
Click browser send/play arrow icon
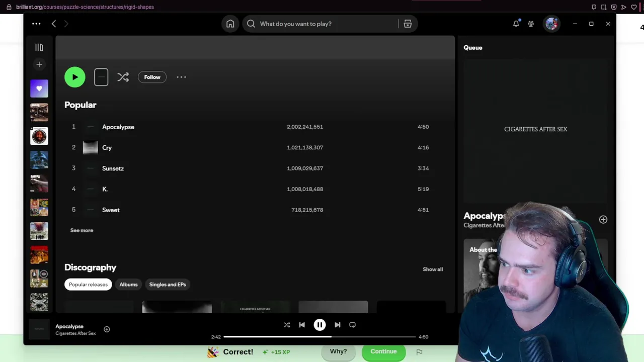(x=624, y=7)
